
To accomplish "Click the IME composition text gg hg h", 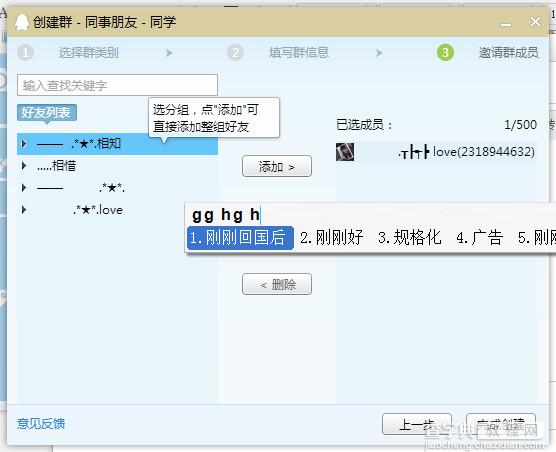I will [x=226, y=215].
